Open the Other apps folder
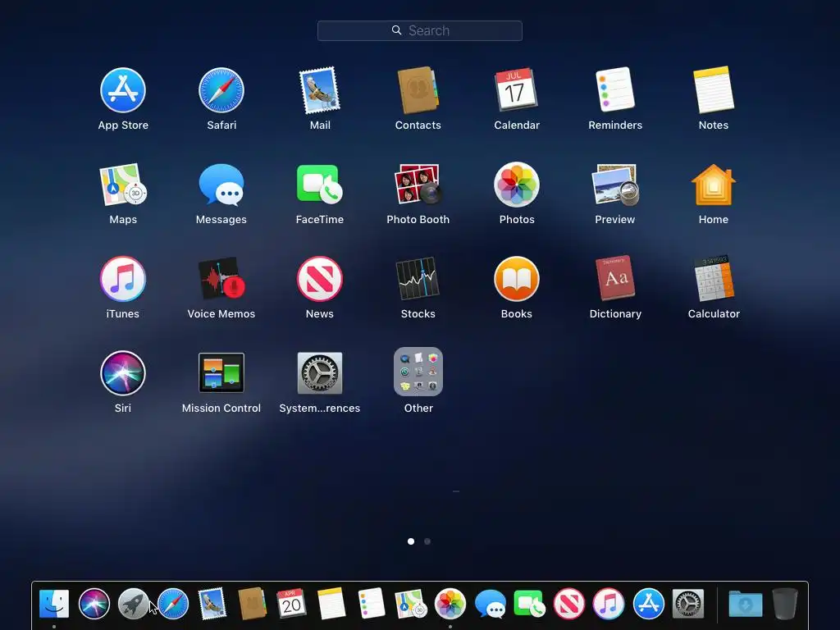The image size is (840, 630). 418,372
